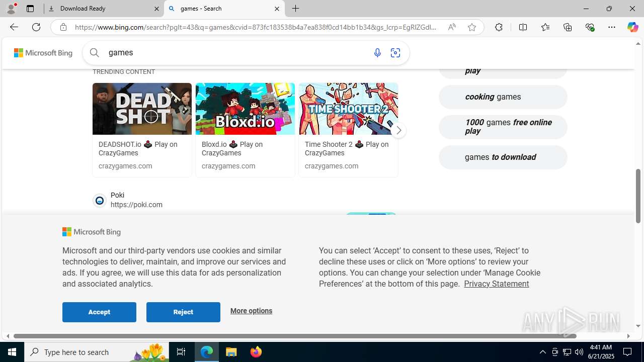644x362 pixels.
Task: Open the Edge profile icon
Action: pyautogui.click(x=11, y=9)
